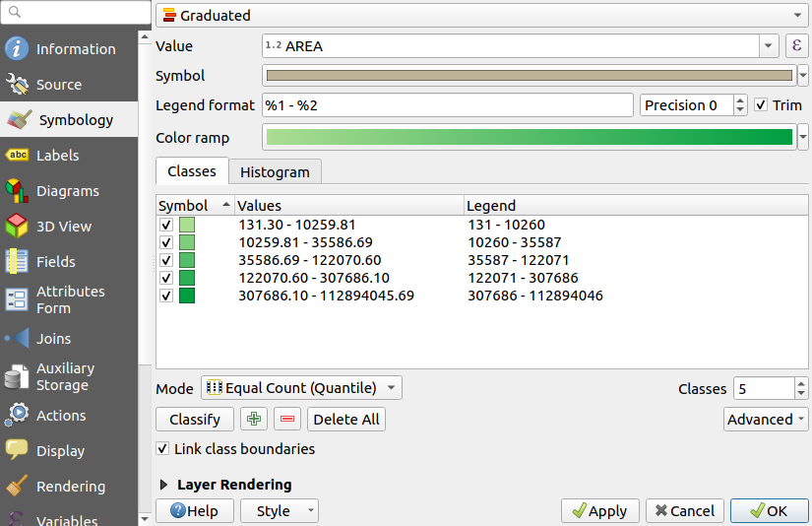
Task: Open the Mode Equal Count dropdown
Action: coord(301,388)
